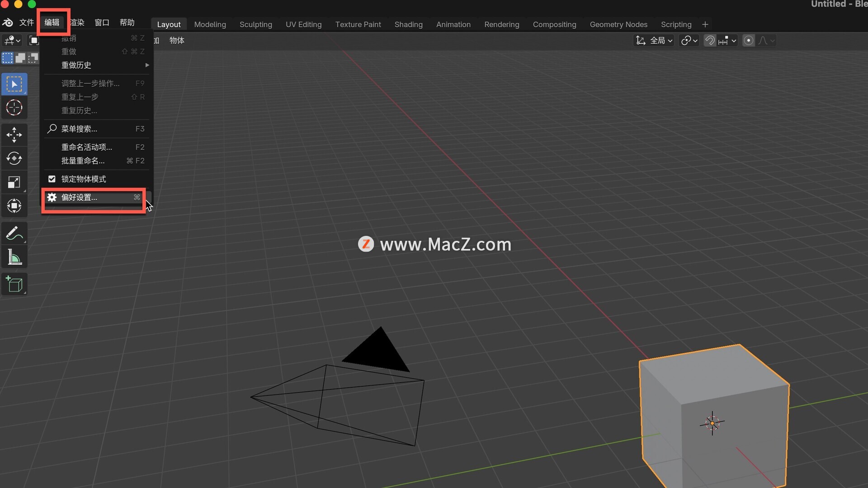Select the Select Box tool
This screenshot has height=488, width=868.
tap(14, 84)
